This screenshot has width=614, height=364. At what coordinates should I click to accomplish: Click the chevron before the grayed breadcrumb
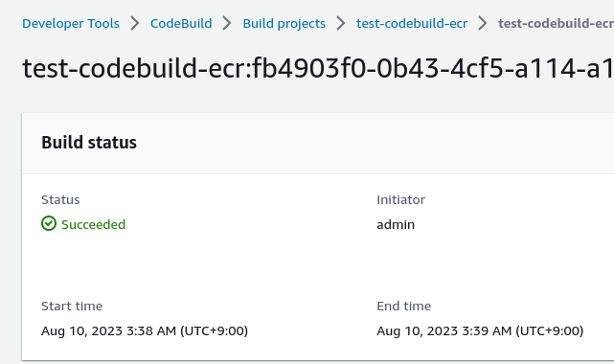tap(483, 24)
